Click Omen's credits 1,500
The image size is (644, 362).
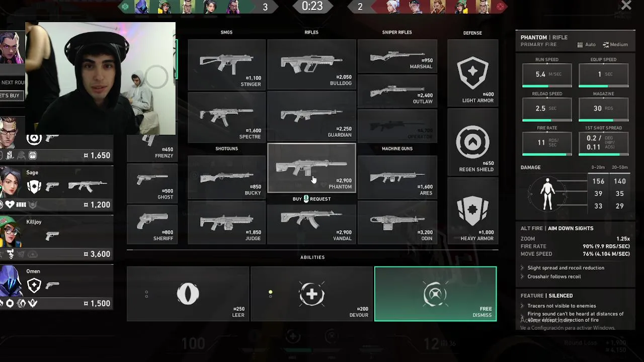click(97, 304)
